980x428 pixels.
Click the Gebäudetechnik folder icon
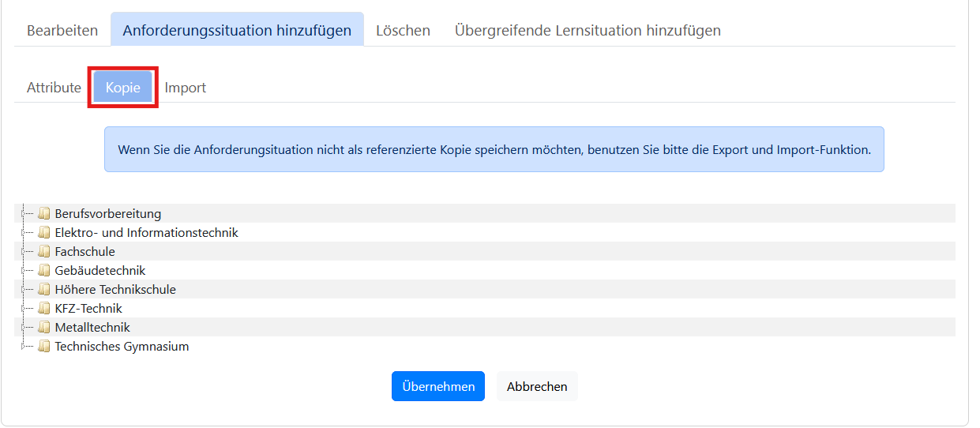point(44,270)
